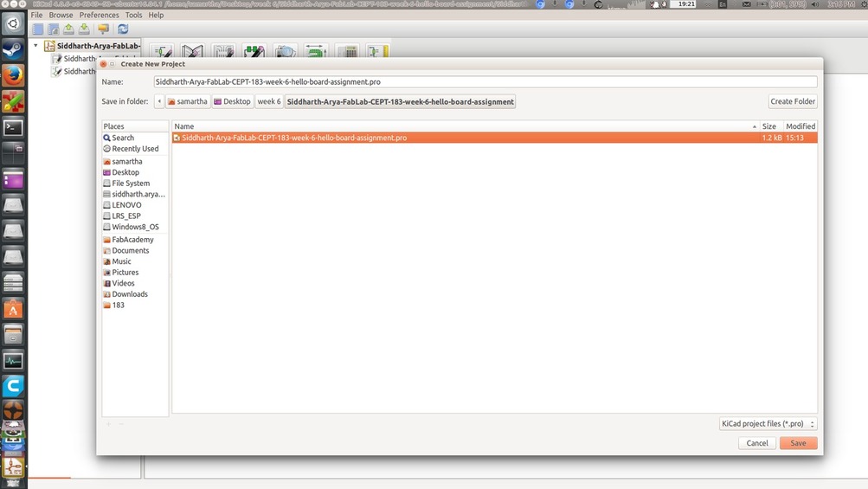This screenshot has height=489, width=868.
Task: Go to week 6 in the path bar
Action: [269, 101]
